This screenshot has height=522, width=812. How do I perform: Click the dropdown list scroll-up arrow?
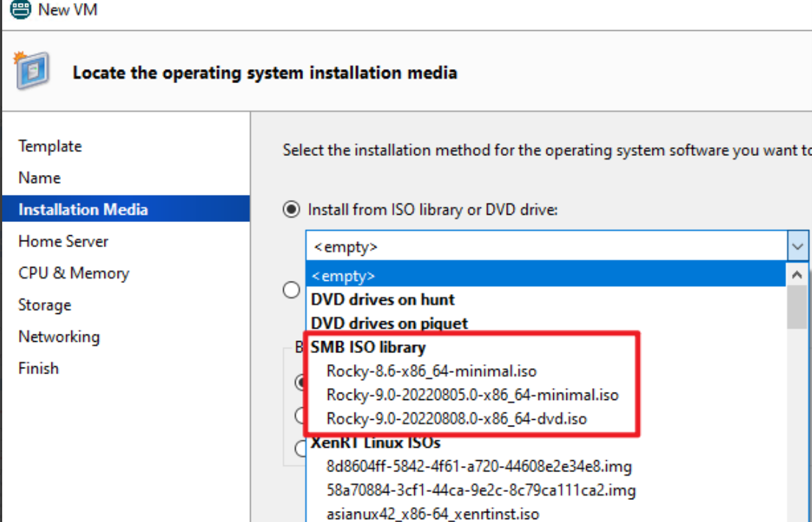point(797,276)
